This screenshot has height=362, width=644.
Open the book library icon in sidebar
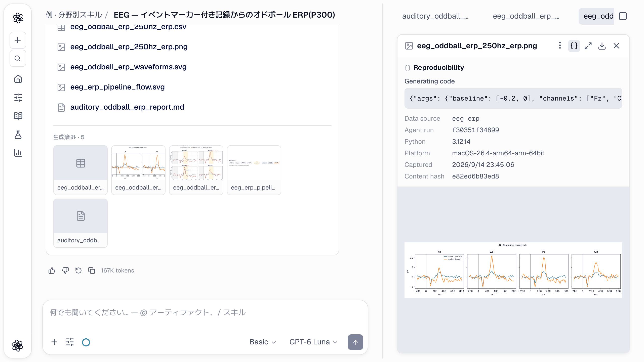coord(18,116)
